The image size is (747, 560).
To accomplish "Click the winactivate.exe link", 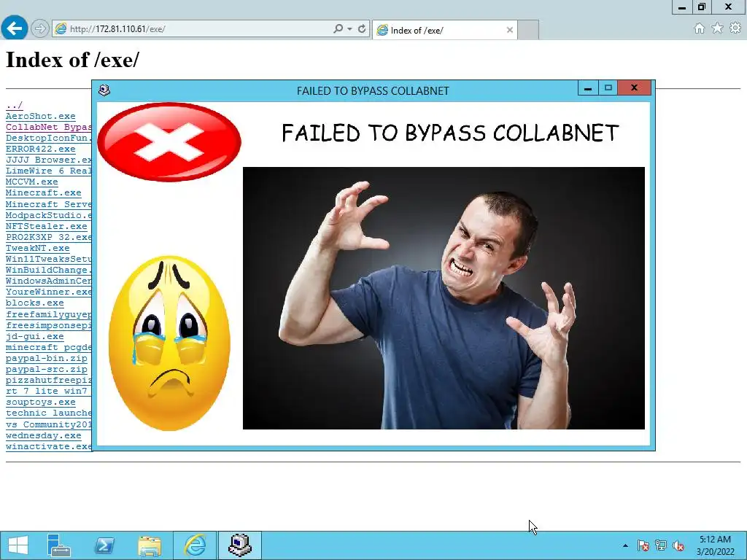I will coord(49,446).
